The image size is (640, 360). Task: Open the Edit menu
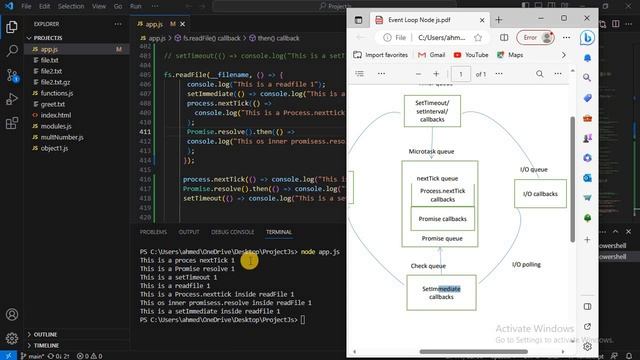point(44,6)
